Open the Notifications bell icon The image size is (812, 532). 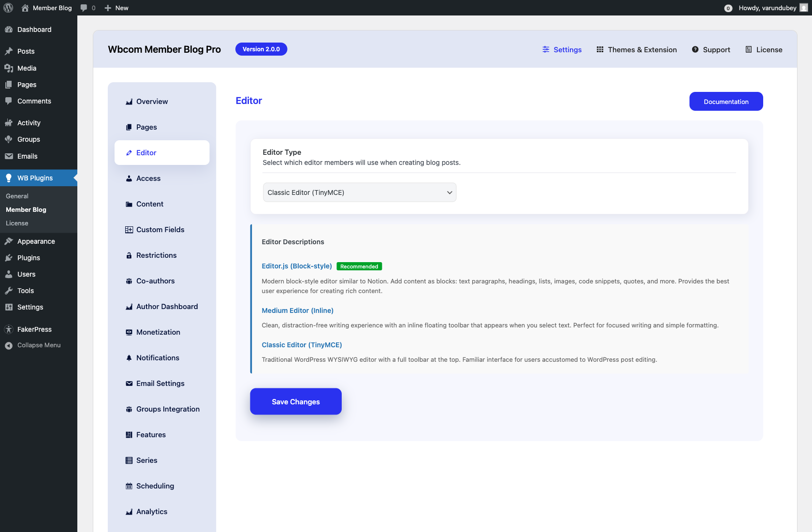coord(129,357)
